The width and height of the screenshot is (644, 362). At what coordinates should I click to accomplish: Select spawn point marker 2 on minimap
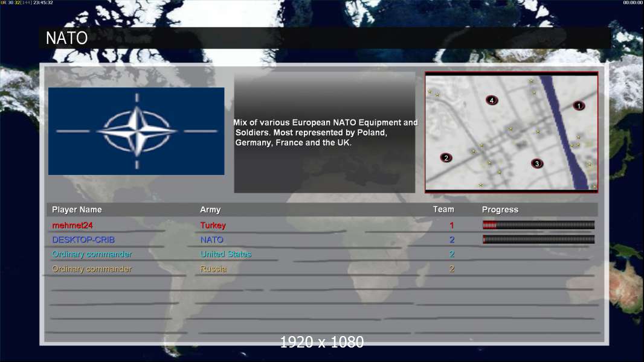pos(446,158)
